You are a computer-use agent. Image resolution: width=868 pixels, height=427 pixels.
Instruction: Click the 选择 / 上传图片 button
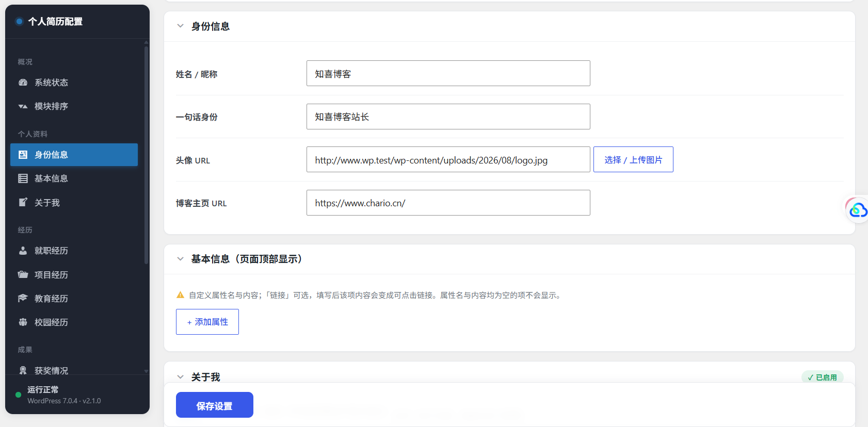click(633, 159)
